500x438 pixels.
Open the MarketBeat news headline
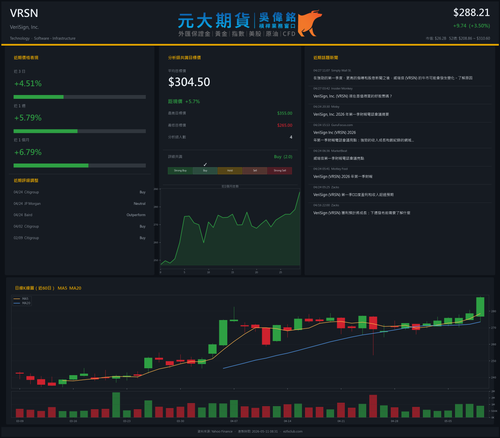[x=338, y=158]
